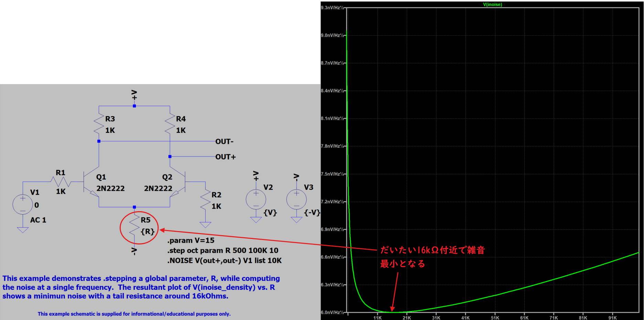
Task: Select the OUT+ net label
Action: pos(226,157)
